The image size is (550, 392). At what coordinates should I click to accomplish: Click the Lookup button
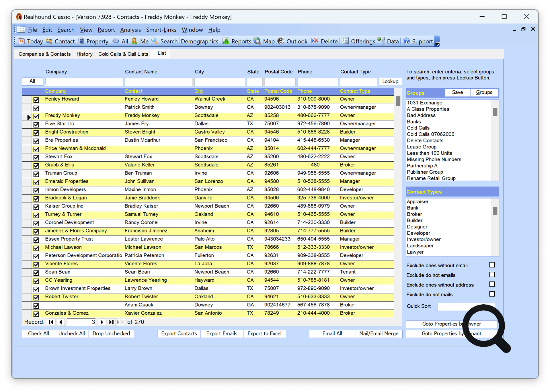point(390,81)
